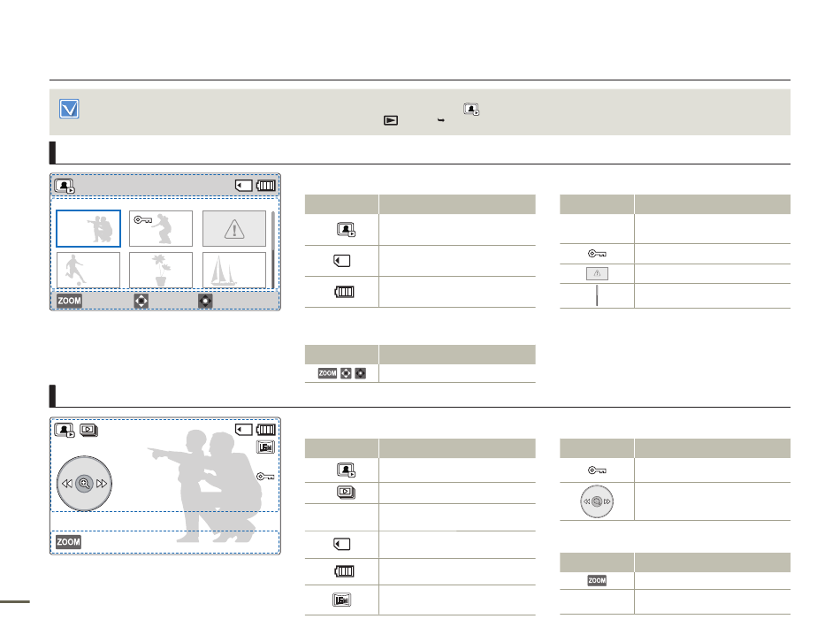Viewport: 840px width, 642px height.
Task: Click the photo play icon in the note box
Action: [471, 110]
